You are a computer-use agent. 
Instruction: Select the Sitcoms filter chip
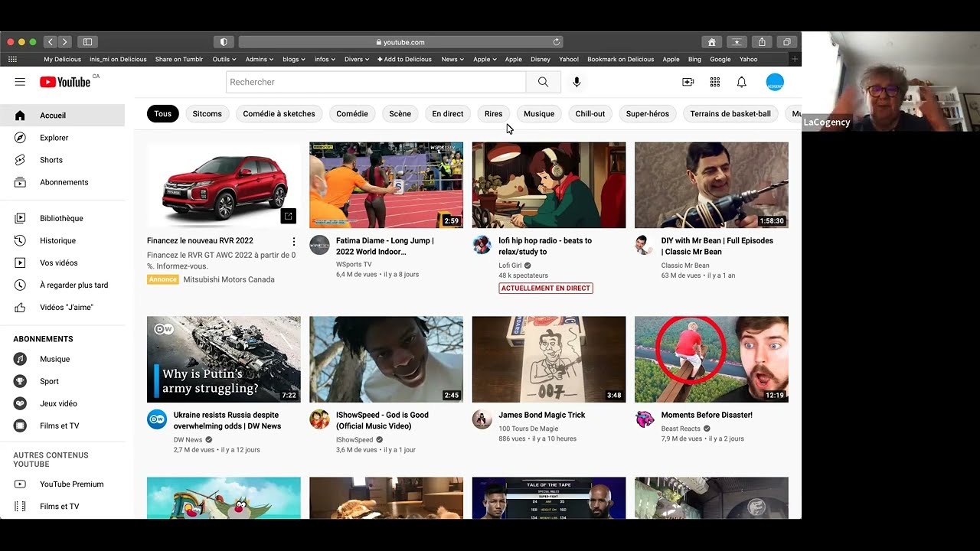[x=207, y=114]
